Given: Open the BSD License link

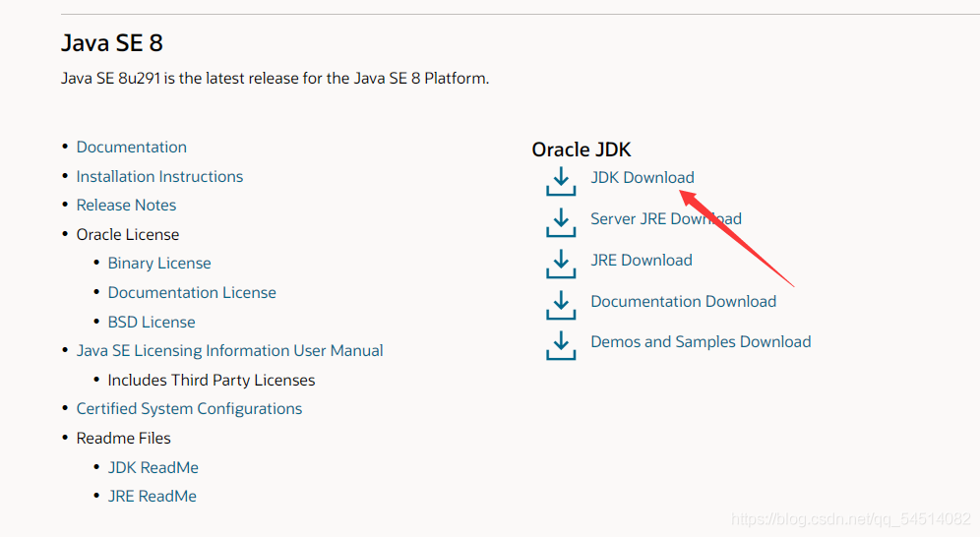Looking at the screenshot, I should tap(152, 322).
